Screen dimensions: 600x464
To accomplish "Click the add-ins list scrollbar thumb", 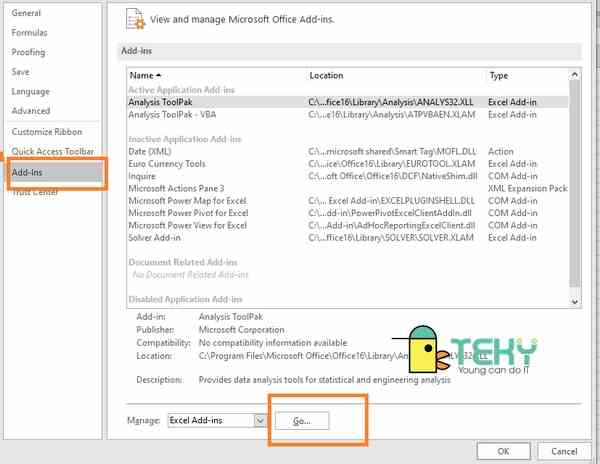I will (574, 184).
